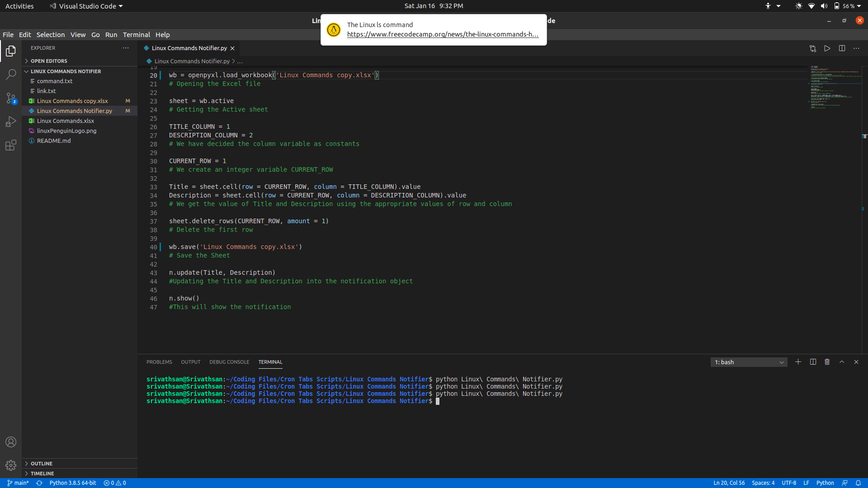
Task: Maximize the terminal panel size
Action: [842, 362]
